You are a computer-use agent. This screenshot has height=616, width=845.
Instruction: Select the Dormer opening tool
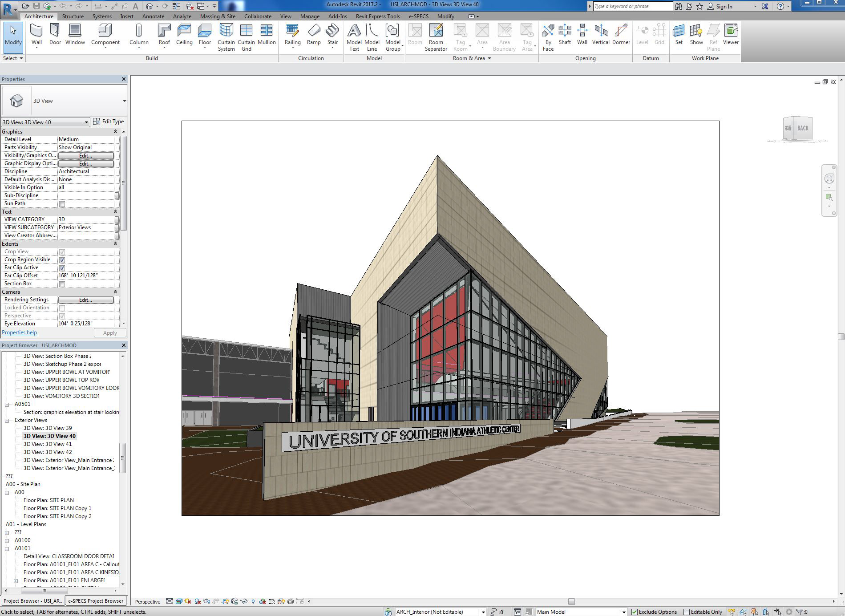(x=621, y=35)
